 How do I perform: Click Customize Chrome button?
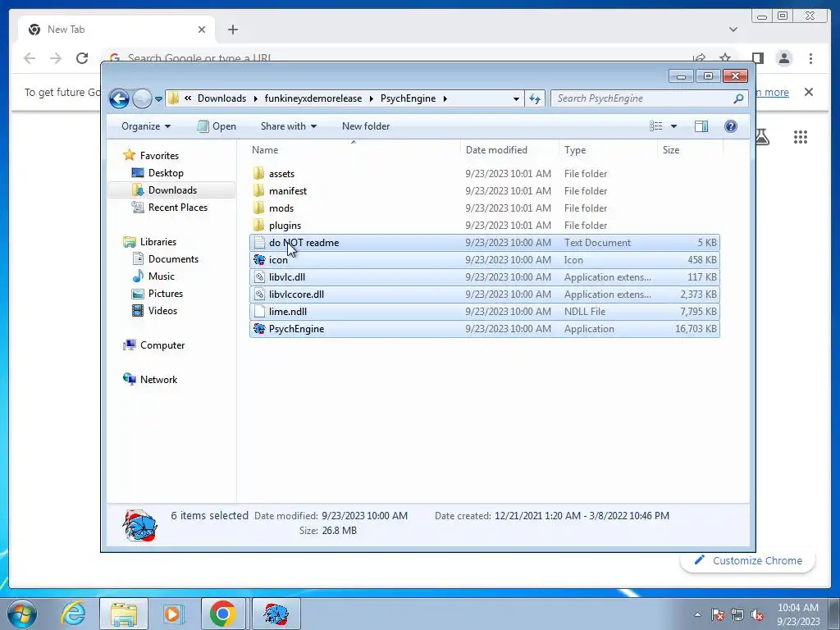(x=748, y=560)
